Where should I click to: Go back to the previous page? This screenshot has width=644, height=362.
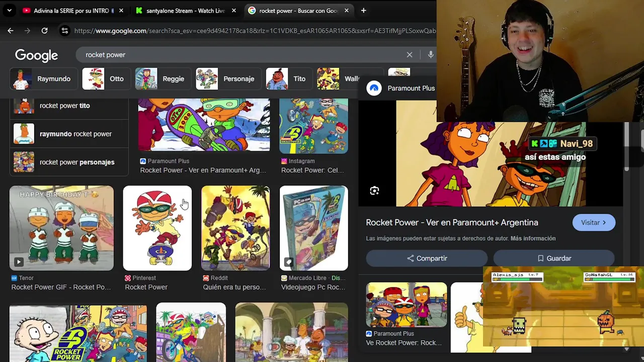(x=11, y=31)
